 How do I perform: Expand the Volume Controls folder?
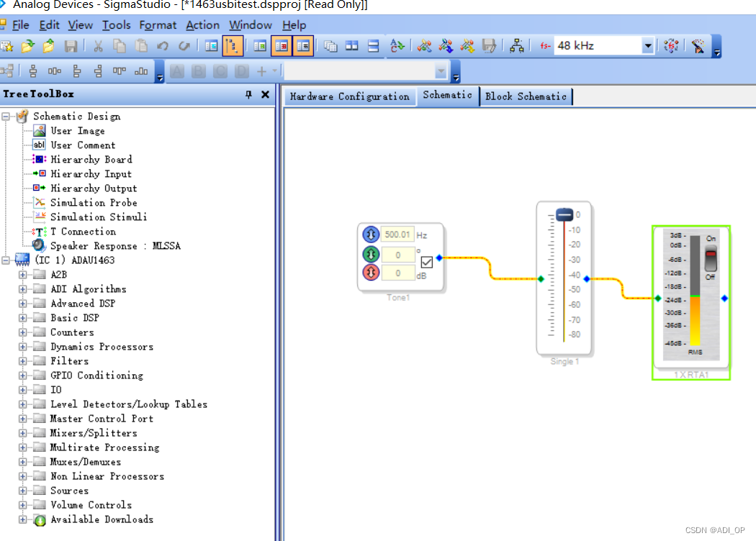pos(22,505)
